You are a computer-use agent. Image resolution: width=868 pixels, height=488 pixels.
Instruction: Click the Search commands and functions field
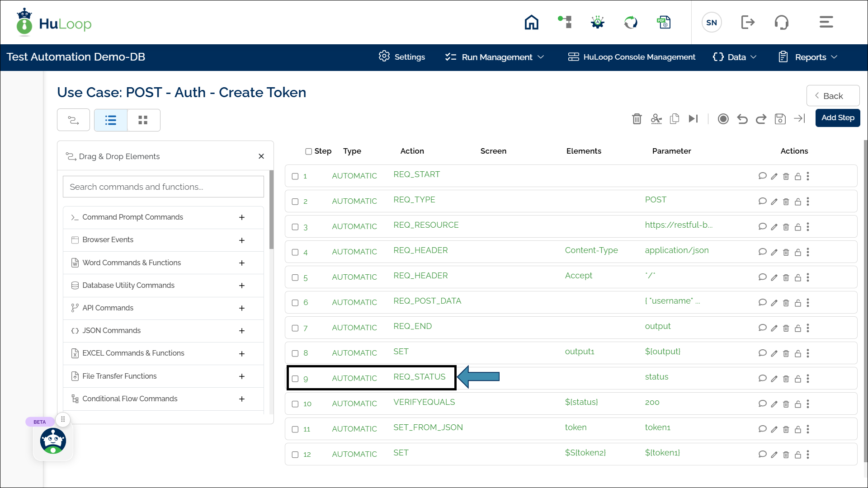click(x=163, y=187)
